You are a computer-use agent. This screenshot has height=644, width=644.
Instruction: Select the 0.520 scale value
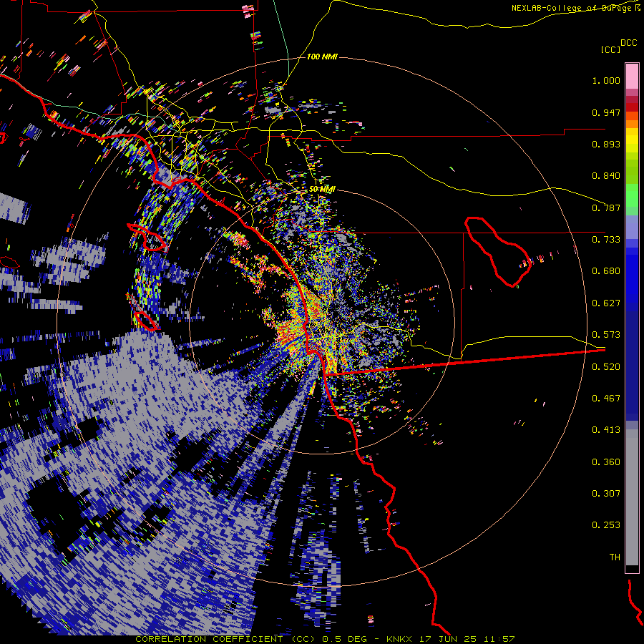tap(606, 367)
